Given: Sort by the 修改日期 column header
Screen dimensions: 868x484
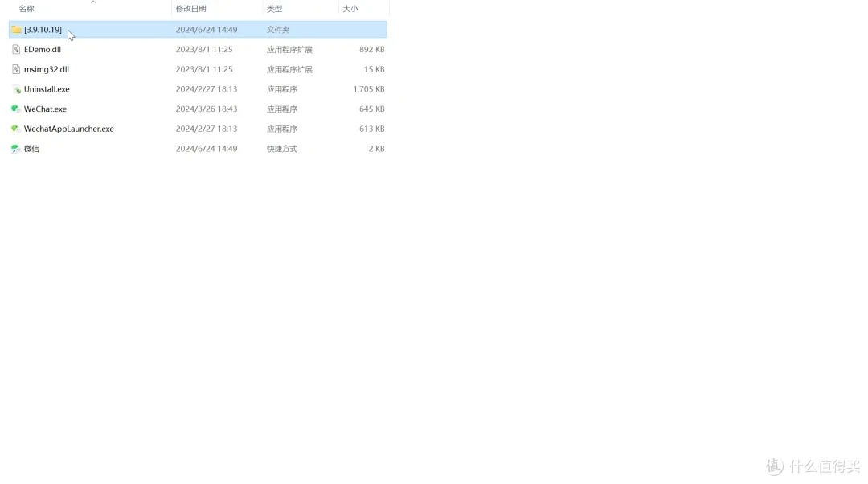Looking at the screenshot, I should pyautogui.click(x=191, y=9).
